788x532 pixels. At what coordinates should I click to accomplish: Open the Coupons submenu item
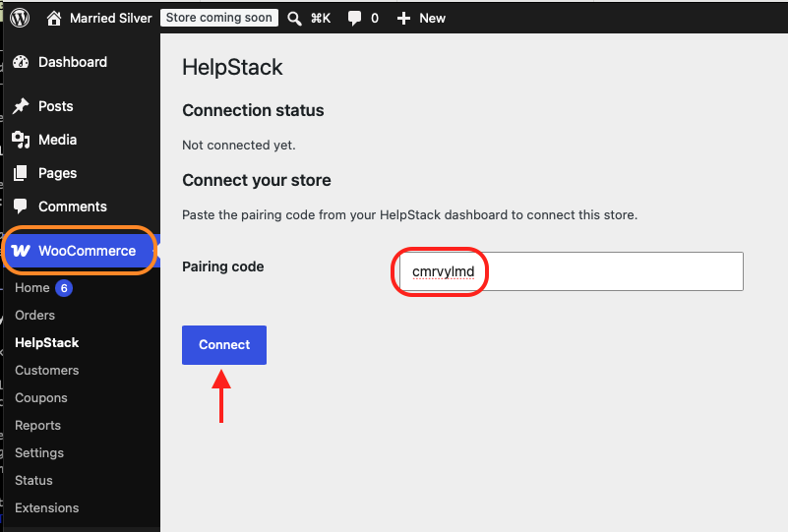pyautogui.click(x=41, y=398)
